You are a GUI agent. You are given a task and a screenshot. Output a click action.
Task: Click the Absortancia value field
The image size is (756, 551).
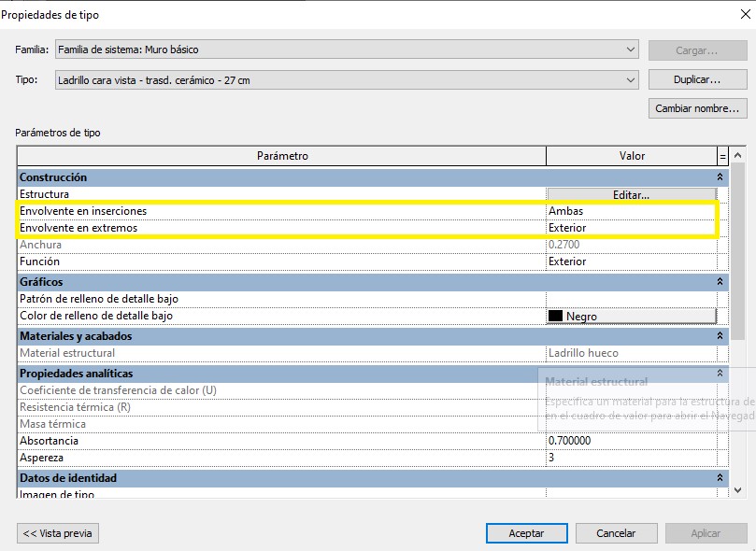click(631, 441)
